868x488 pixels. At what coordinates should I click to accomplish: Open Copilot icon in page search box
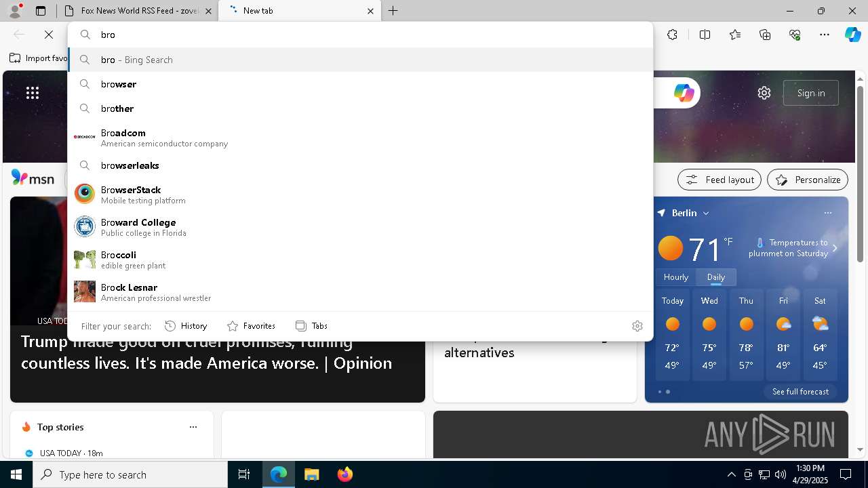684,93
